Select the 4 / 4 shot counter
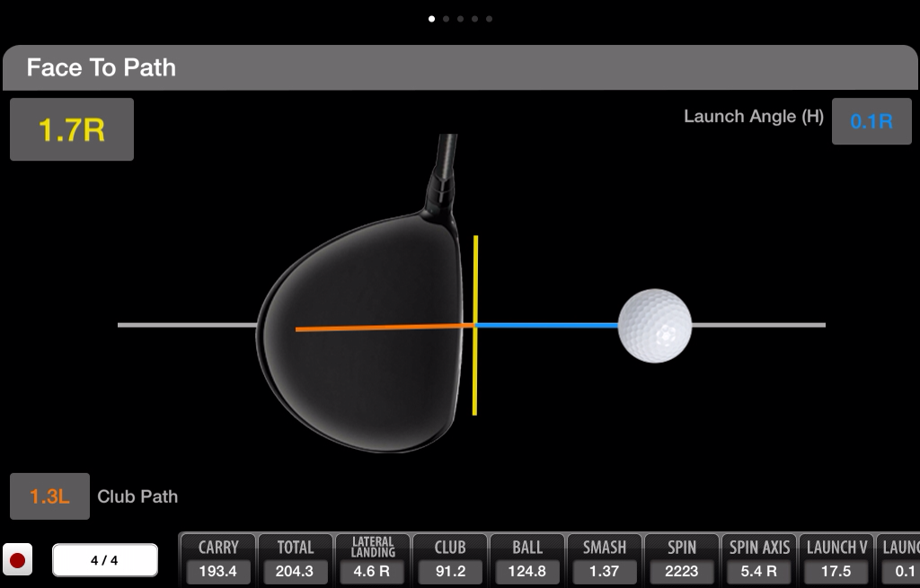Screen dimensions: 920x588 (104, 560)
